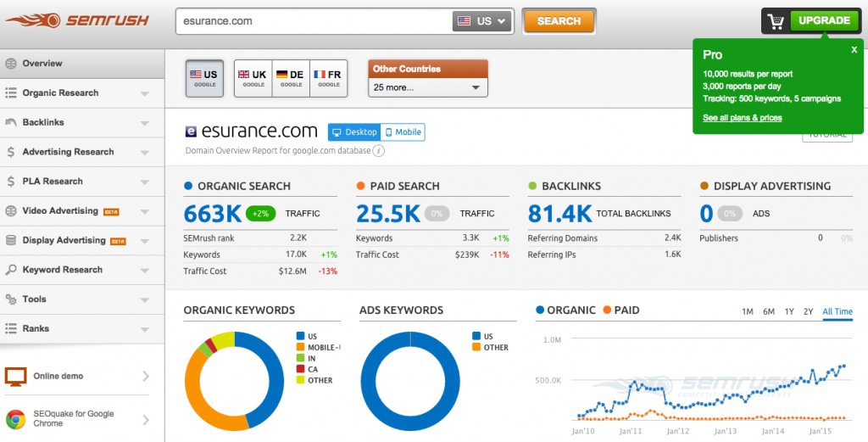The image size is (868, 442).
Task: Click the Organic Research list icon
Action: pos(10,93)
